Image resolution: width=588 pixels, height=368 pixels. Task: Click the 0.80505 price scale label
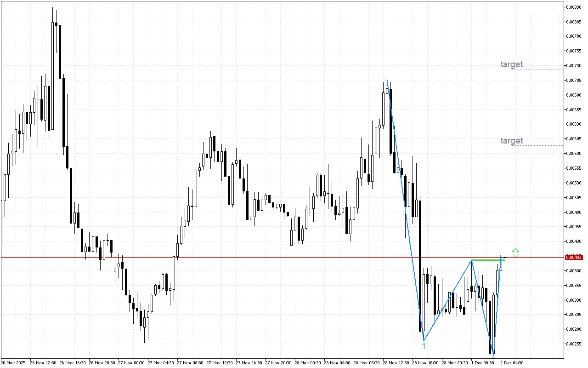pyautogui.click(x=573, y=198)
